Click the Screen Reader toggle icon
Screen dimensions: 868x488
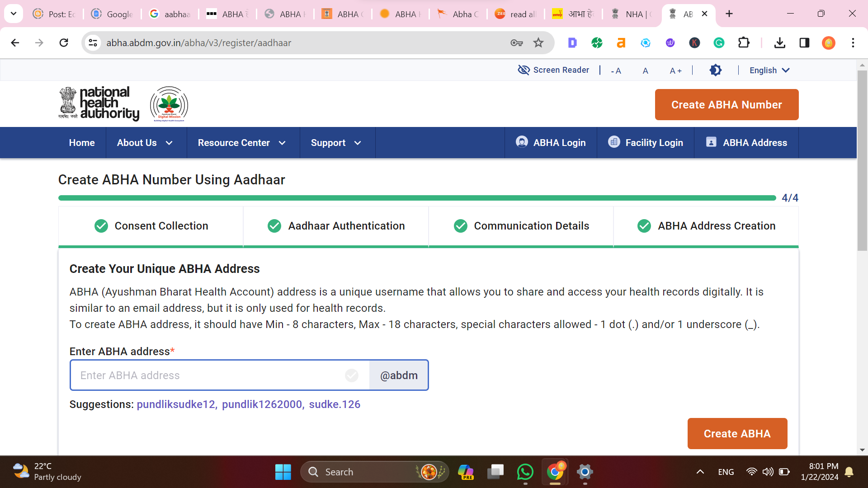click(524, 70)
